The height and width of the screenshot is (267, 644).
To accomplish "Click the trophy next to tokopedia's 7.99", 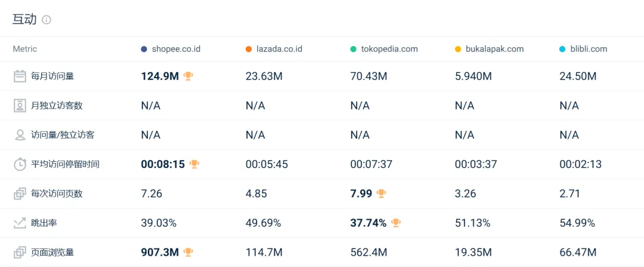I will (382, 194).
